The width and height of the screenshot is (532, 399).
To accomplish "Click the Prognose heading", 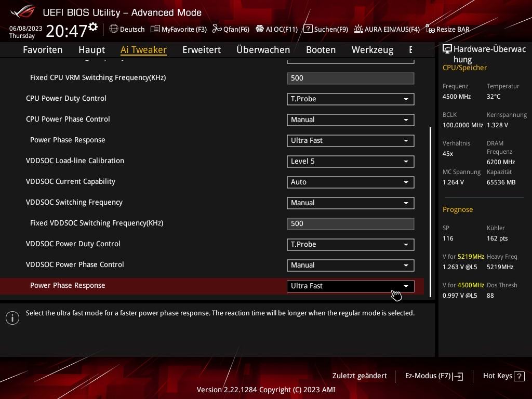I will coord(458,210).
